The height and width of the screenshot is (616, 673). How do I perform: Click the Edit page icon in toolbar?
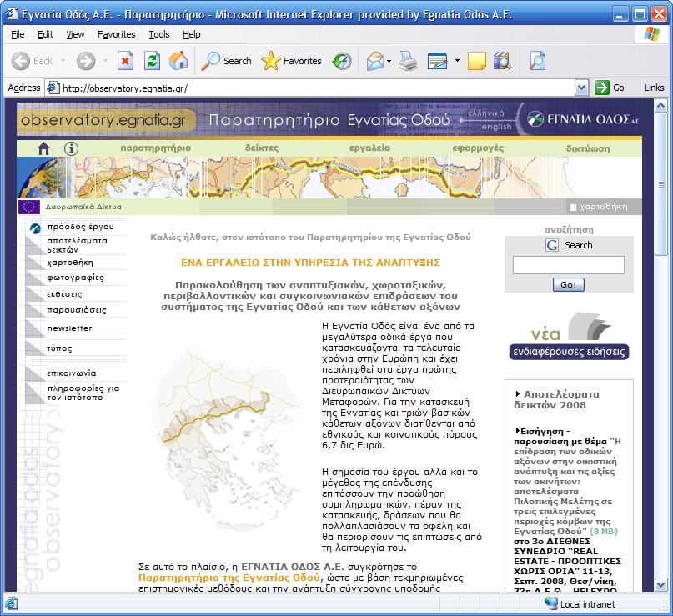coord(438,61)
